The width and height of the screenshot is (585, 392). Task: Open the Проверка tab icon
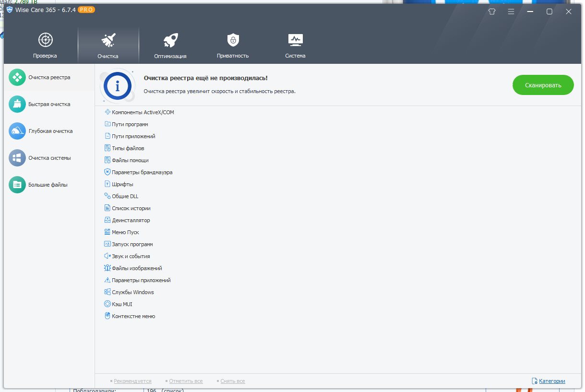click(x=45, y=40)
